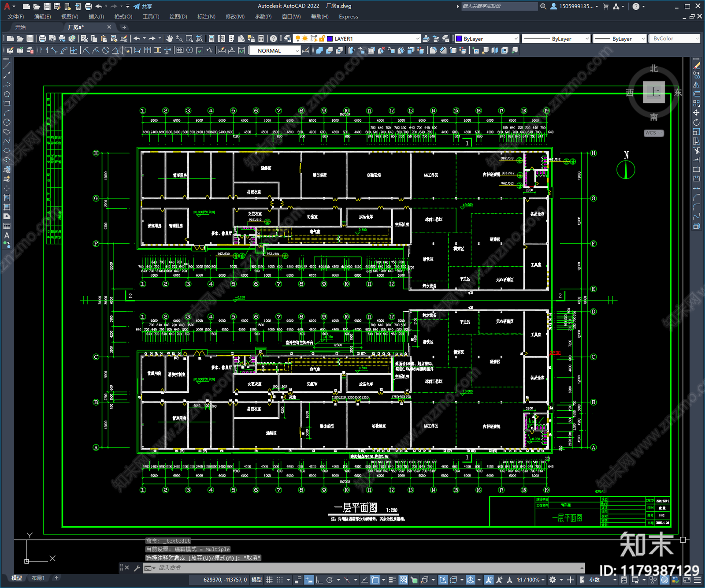The image size is (705, 588).
Task: Click the Clean Screen icon in status bar
Action: 687,580
